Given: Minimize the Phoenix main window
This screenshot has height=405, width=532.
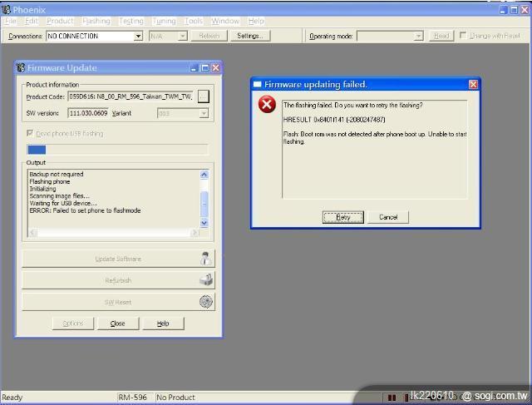Looking at the screenshot, I should tap(504, 10).
